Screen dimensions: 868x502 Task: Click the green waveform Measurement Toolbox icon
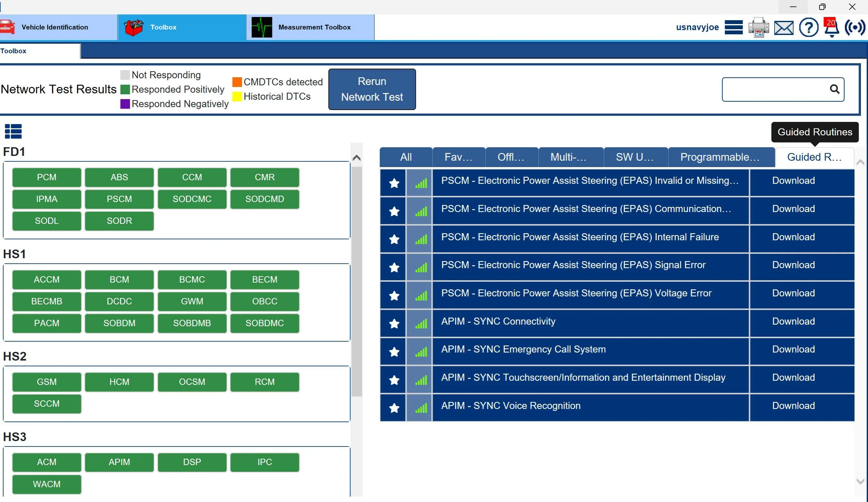coord(262,27)
